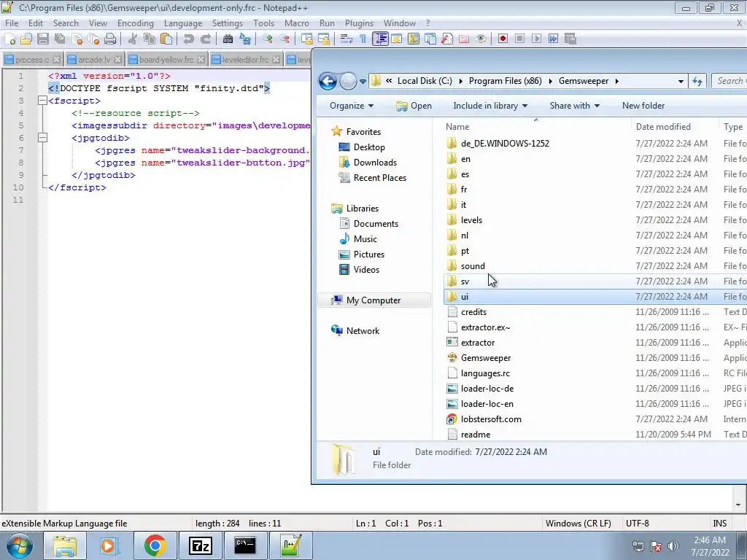Expand breadcrumb arrow after Gemsweeper
The height and width of the screenshot is (560, 747).
coord(617,82)
